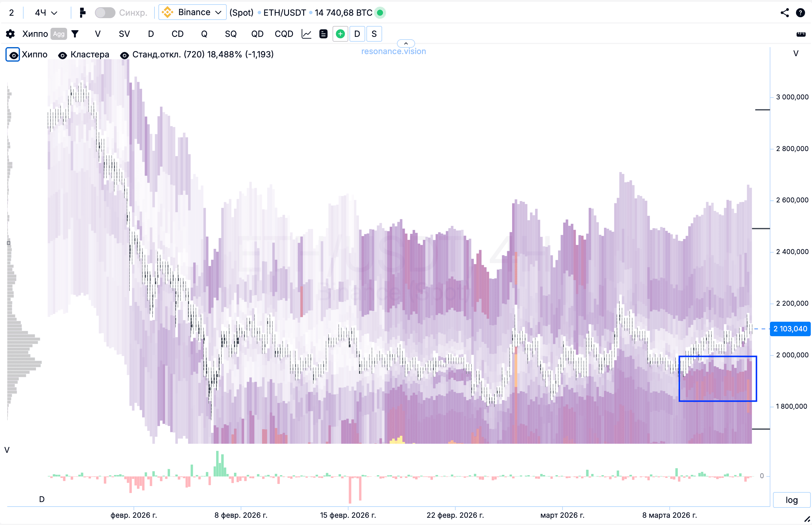
Task: Select the ruler measure tool
Action: (x=801, y=34)
